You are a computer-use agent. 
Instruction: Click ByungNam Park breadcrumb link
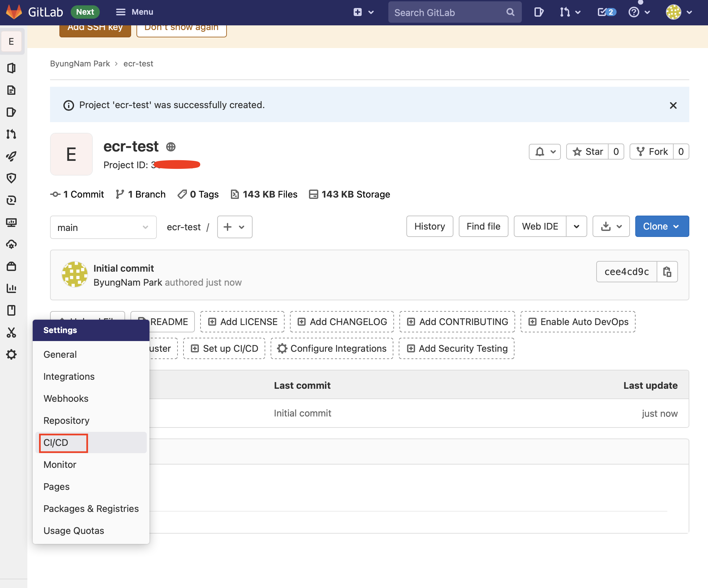pyautogui.click(x=80, y=64)
